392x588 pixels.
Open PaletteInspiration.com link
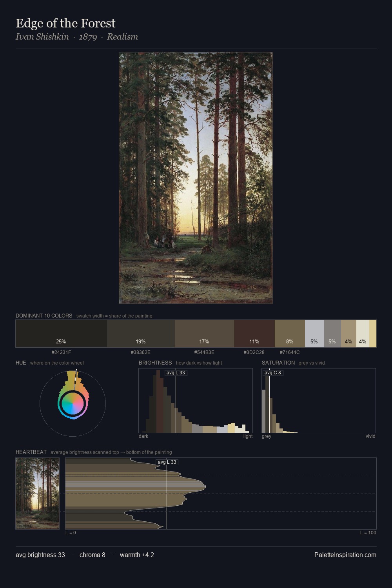tap(345, 555)
